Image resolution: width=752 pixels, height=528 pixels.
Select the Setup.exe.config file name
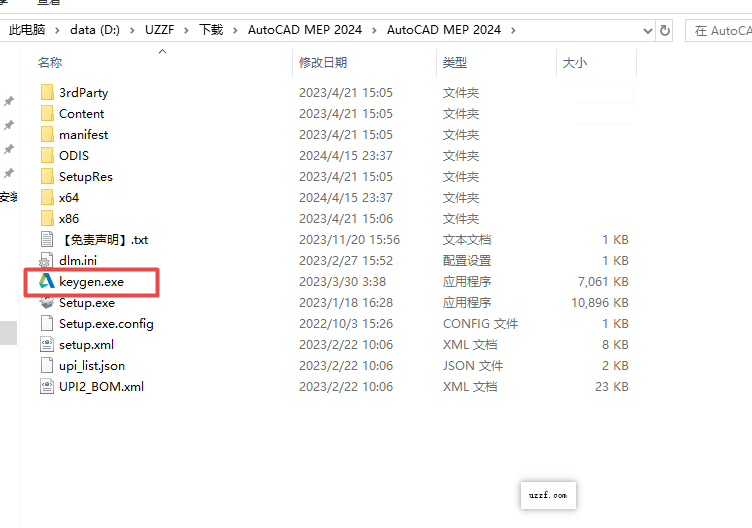click(106, 323)
